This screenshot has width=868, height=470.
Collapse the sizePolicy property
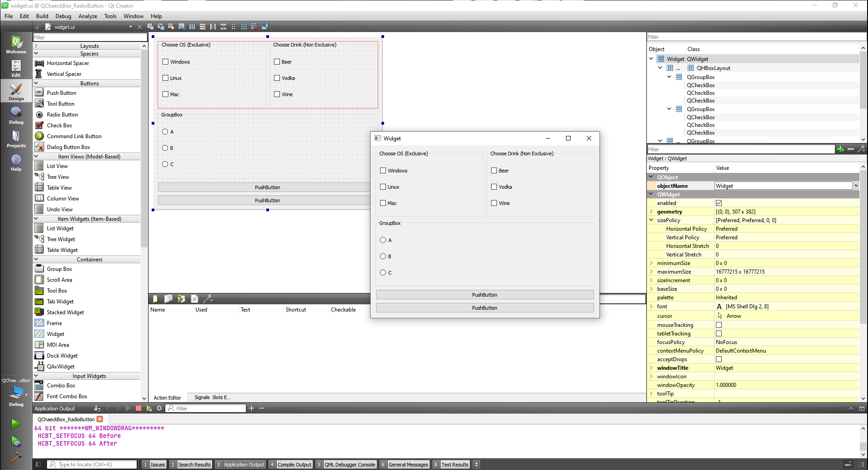(x=651, y=220)
